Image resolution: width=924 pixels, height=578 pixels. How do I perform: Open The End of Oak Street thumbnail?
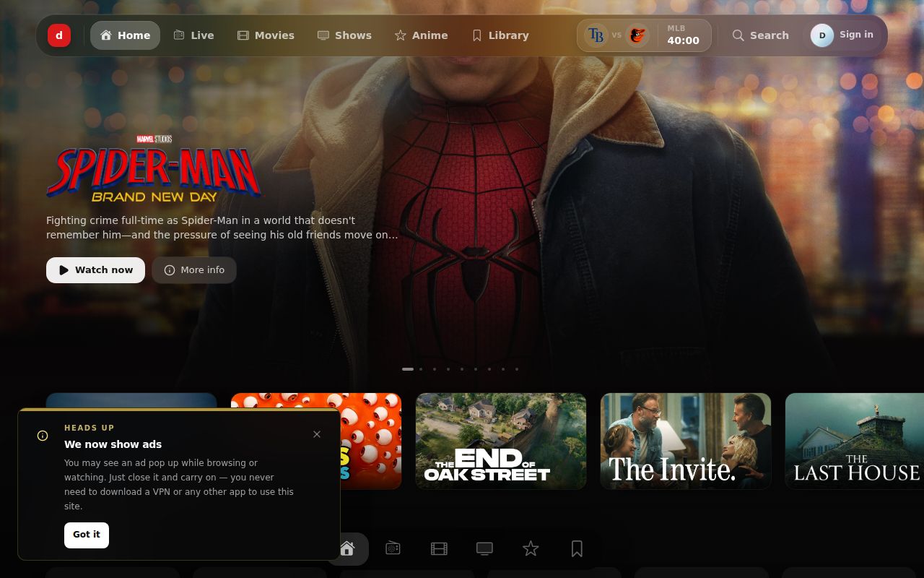pyautogui.click(x=501, y=441)
